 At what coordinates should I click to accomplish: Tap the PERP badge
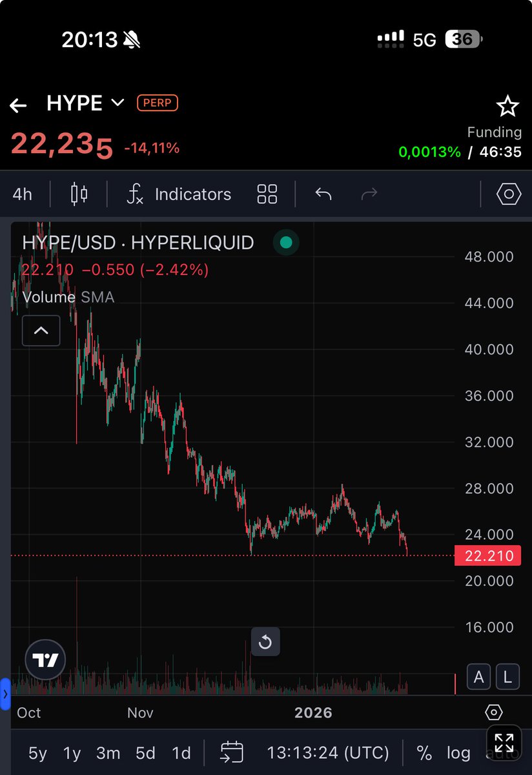point(158,103)
